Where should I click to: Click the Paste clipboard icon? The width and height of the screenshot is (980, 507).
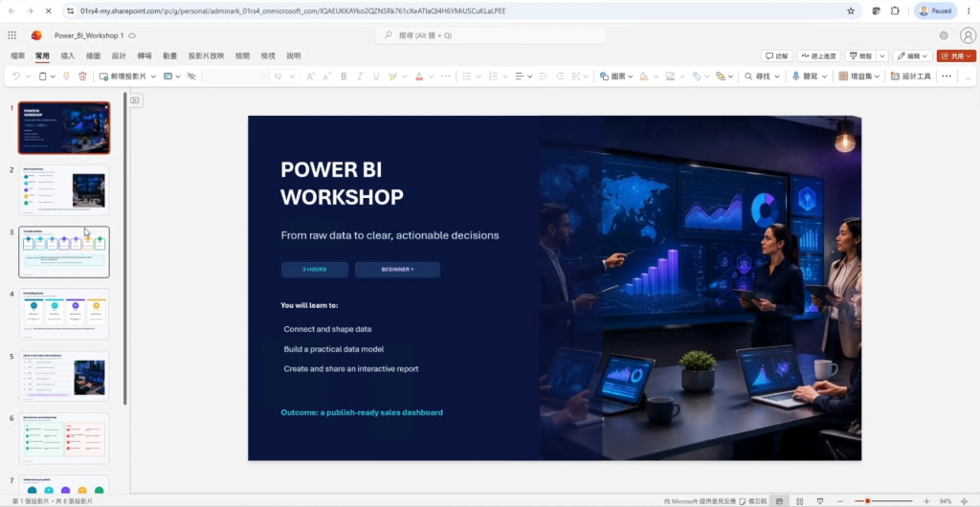(43, 77)
